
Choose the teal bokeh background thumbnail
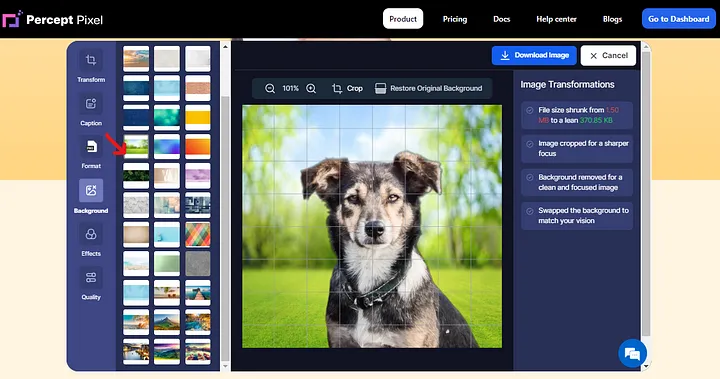coord(167,117)
